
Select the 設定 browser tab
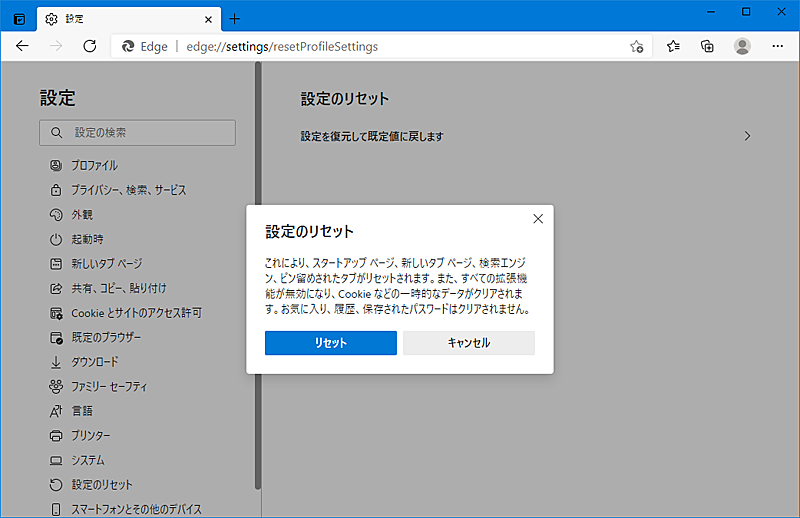129,19
